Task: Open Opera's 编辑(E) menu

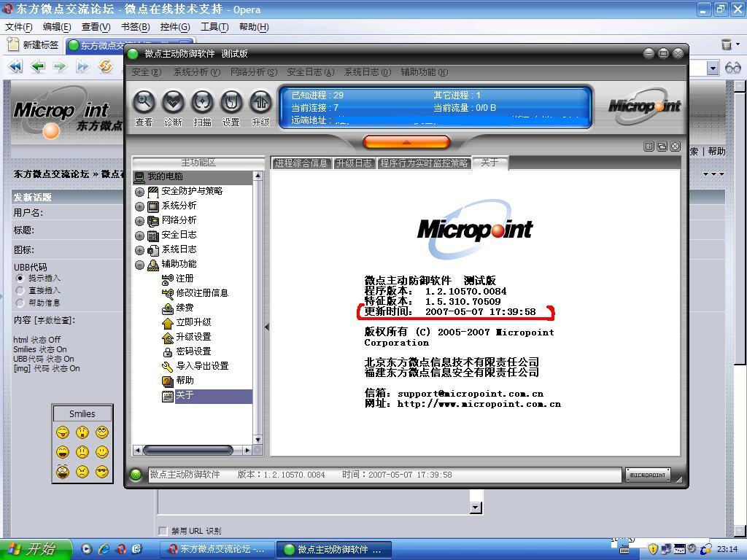Action: click(x=57, y=27)
